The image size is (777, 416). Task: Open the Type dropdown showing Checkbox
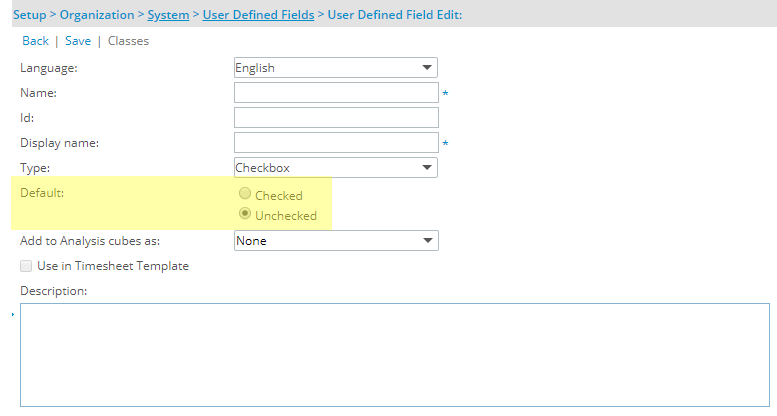(335, 168)
